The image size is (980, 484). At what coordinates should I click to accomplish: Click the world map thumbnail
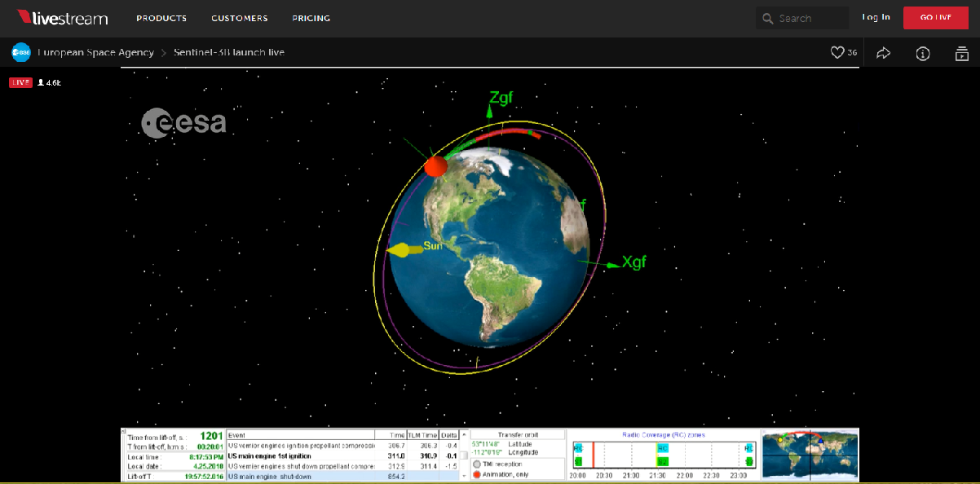click(x=809, y=455)
